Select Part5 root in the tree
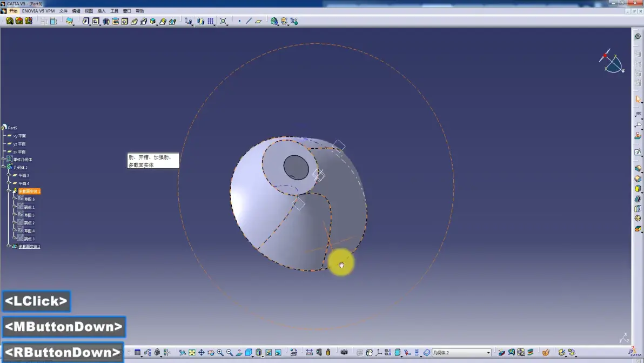 coord(12,128)
